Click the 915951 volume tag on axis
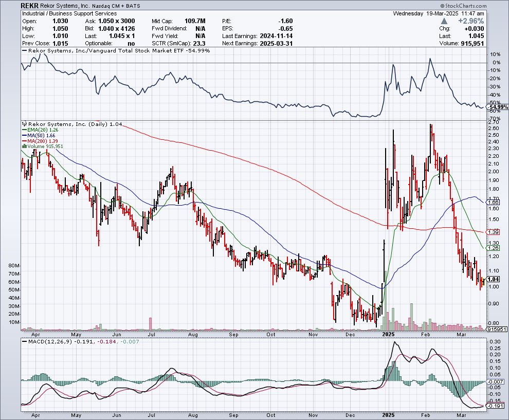 pos(497,329)
